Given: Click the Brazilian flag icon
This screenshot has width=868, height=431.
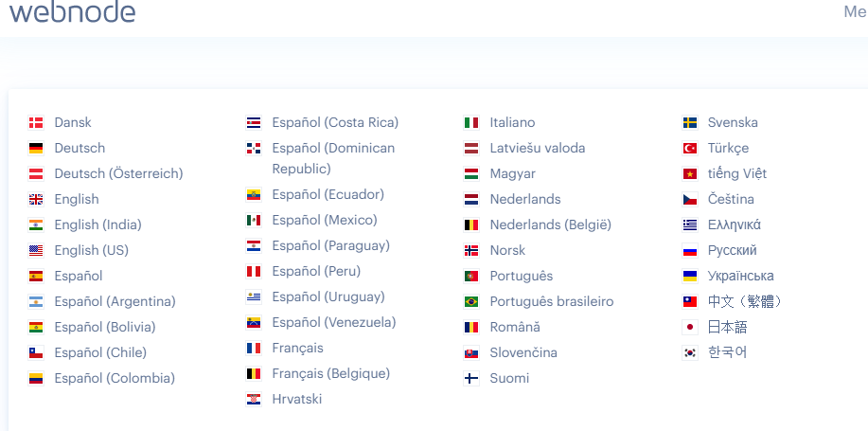Looking at the screenshot, I should 471,301.
